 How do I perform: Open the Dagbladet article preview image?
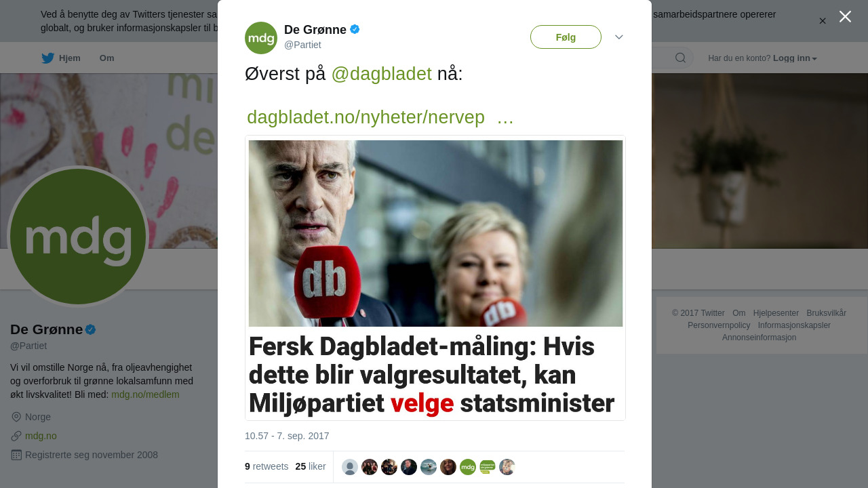(435, 278)
